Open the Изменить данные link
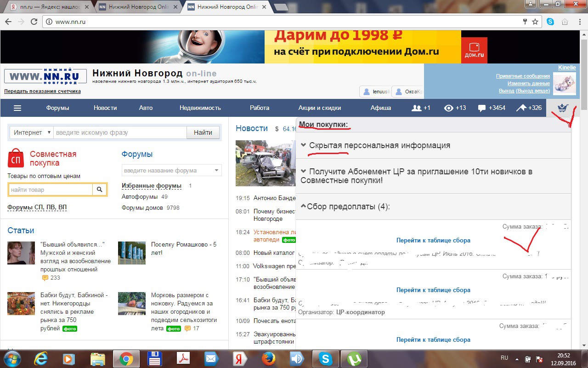This screenshot has width=588, height=368. 529,84
